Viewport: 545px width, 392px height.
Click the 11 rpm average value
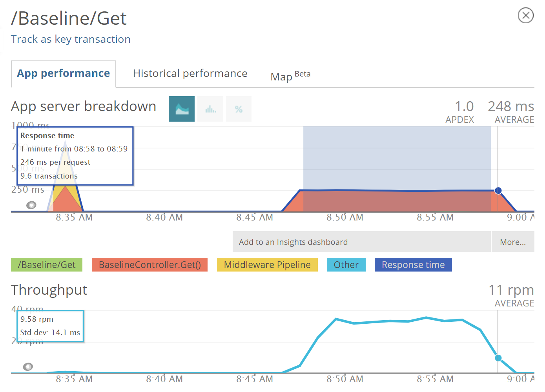coord(511,290)
